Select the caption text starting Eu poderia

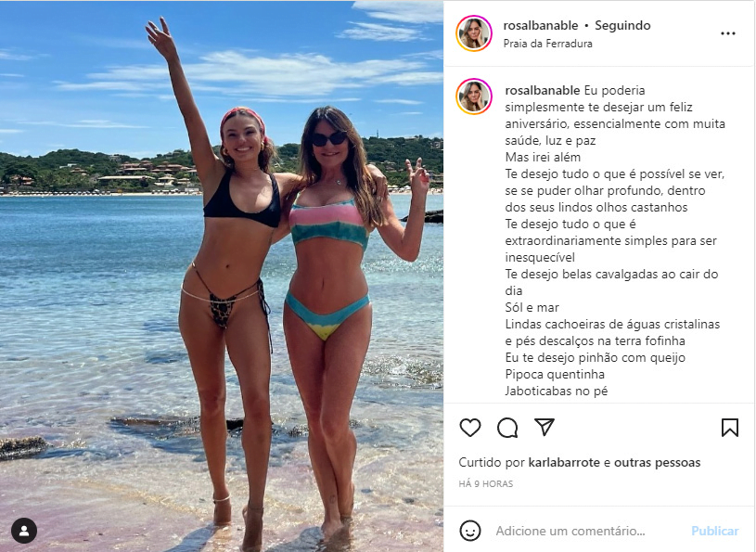(615, 240)
